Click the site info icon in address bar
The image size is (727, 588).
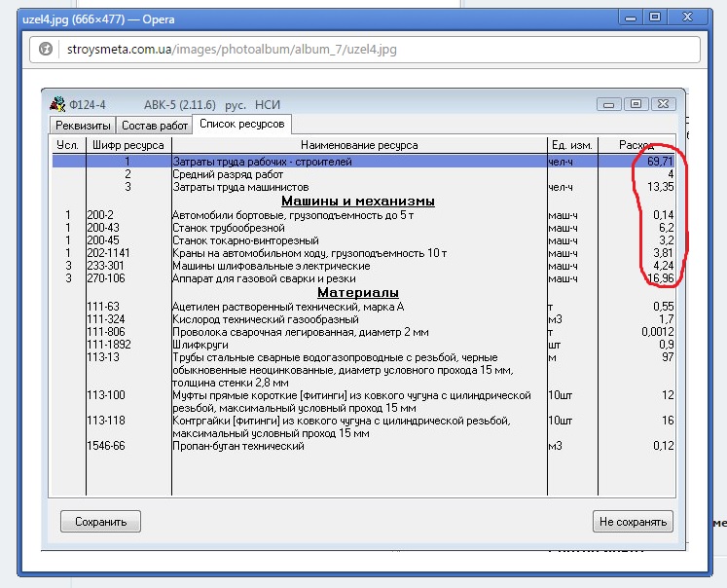tap(45, 50)
